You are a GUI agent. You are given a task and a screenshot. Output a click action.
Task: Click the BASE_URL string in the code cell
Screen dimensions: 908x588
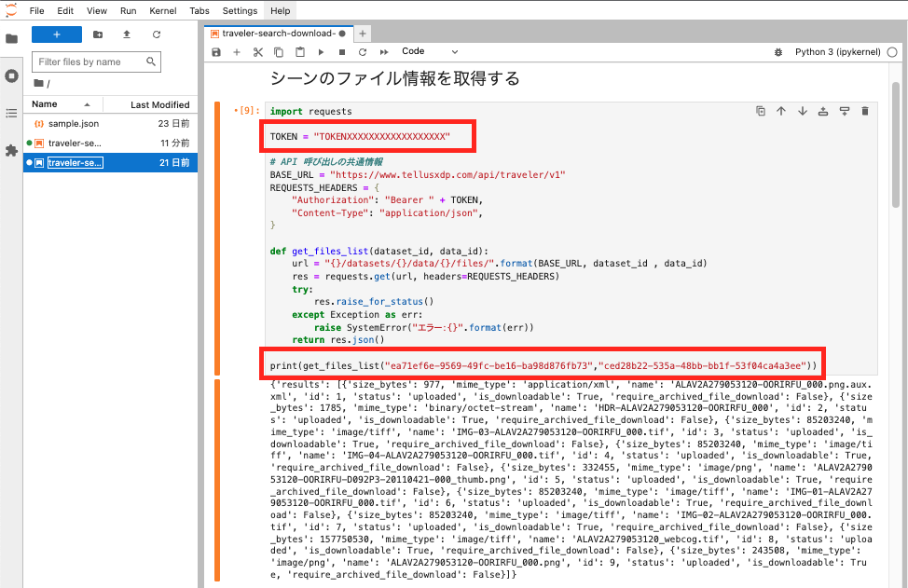point(447,175)
